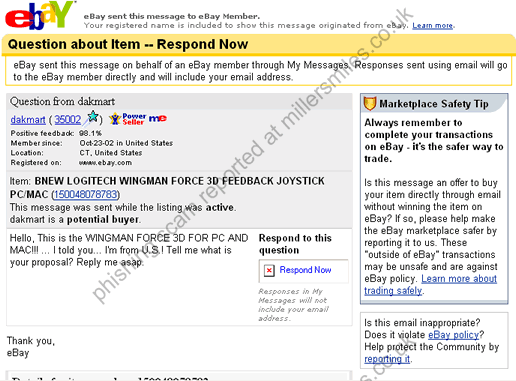
Task: Click the Respond Now link
Action: pos(305,270)
